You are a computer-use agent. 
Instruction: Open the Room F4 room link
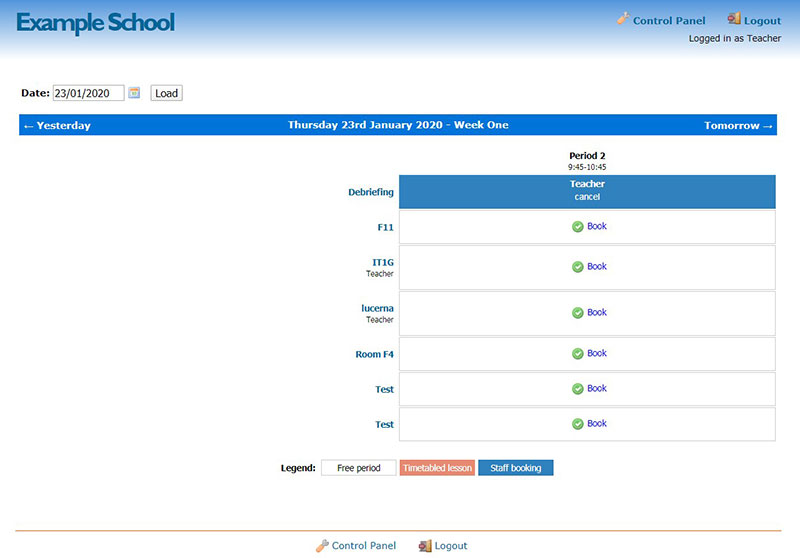pyautogui.click(x=374, y=354)
